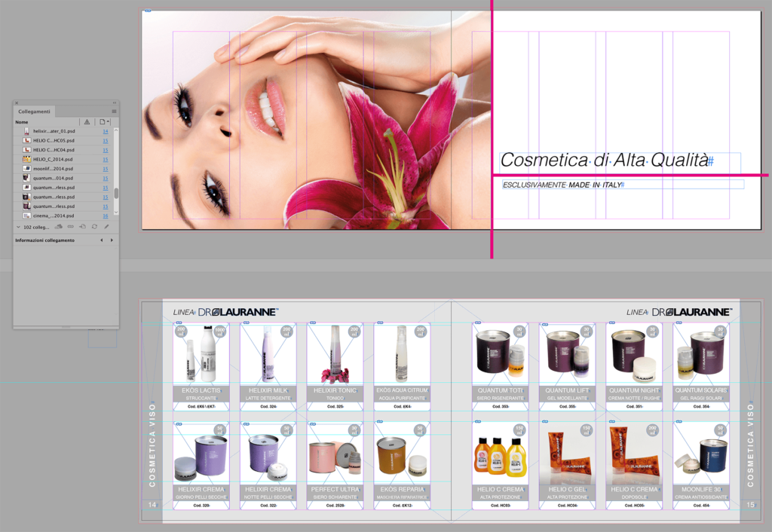Select quantum...014.psd link row
The image size is (772, 532).
(63, 178)
